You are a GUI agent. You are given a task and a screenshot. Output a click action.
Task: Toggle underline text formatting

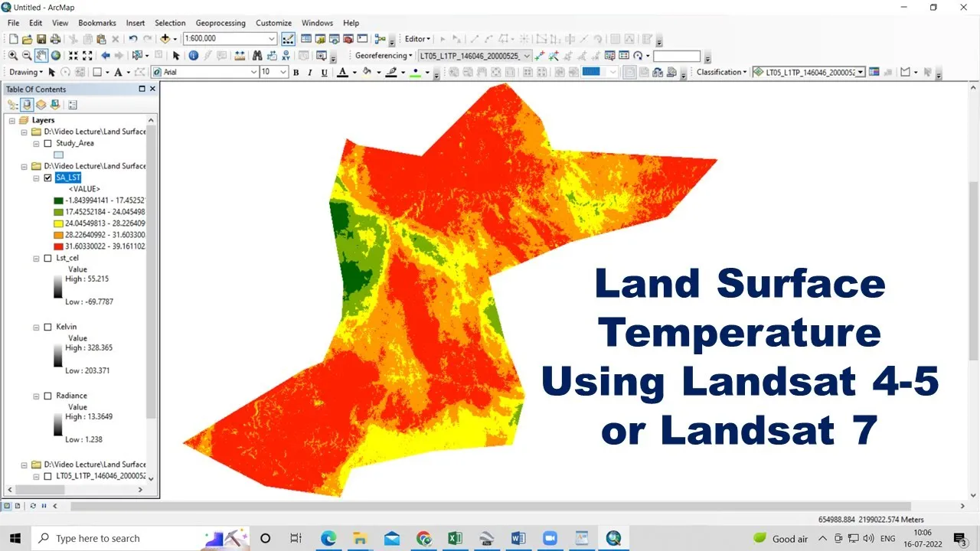(325, 73)
